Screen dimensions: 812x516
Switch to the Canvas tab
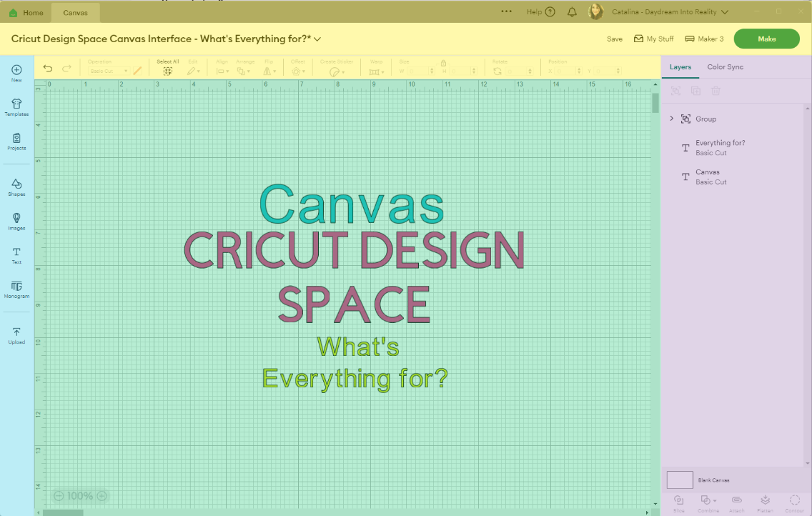tap(76, 12)
